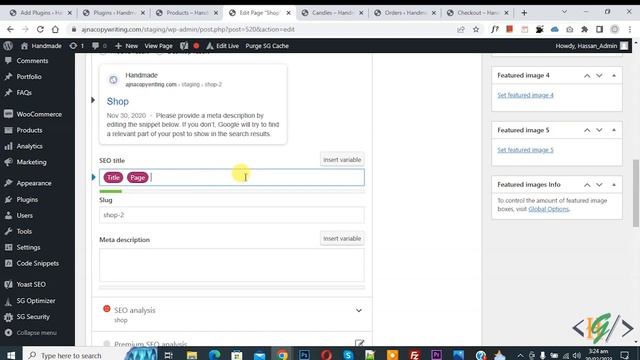Click the Set featured image 4 link
Viewport: 640px width, 360px height.
click(x=525, y=95)
